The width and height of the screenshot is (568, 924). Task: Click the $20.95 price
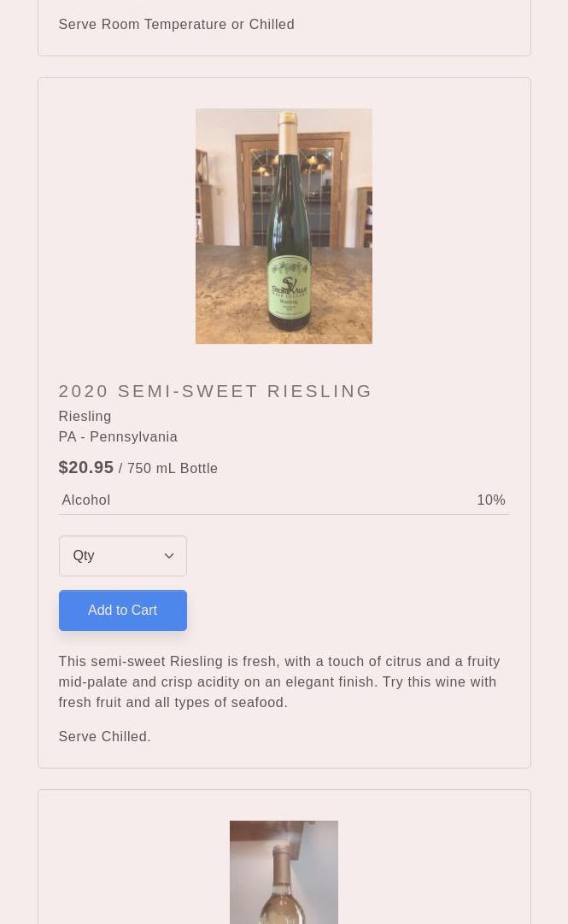click(x=86, y=467)
